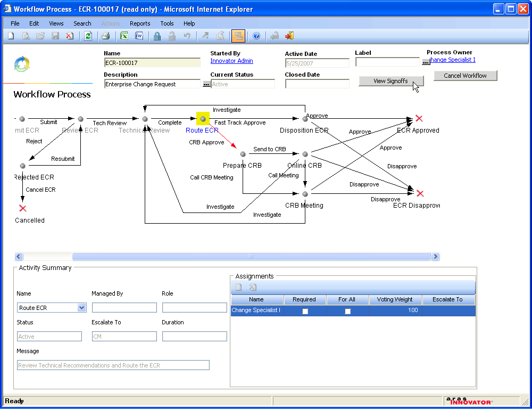The image size is (532, 409).
Task: Export to Word using toolbar icon
Action: 139,36
